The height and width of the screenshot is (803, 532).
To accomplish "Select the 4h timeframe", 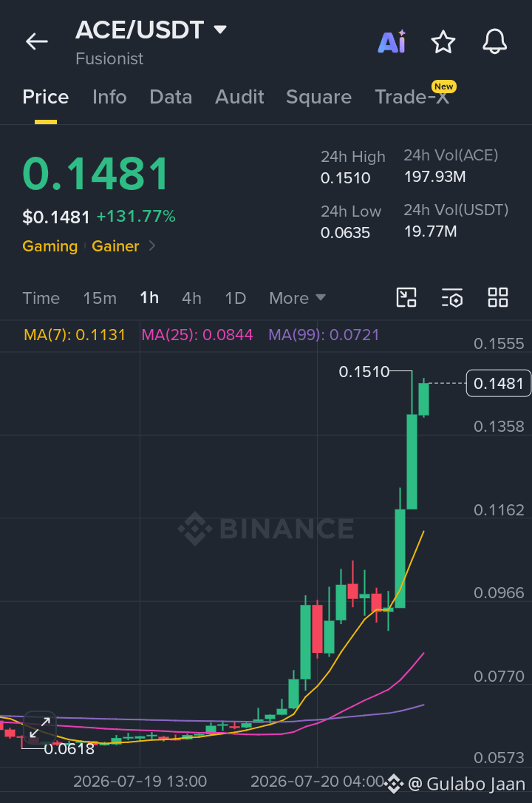I will [x=191, y=298].
